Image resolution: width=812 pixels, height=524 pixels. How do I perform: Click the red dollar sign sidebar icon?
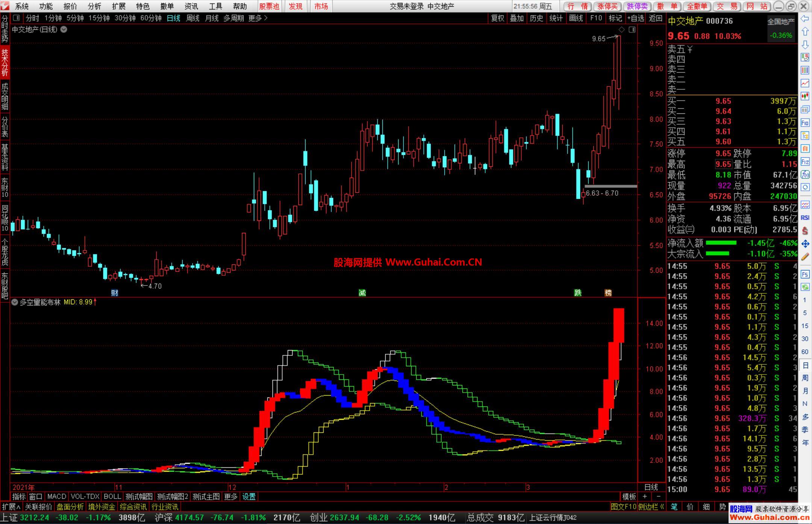(805, 231)
